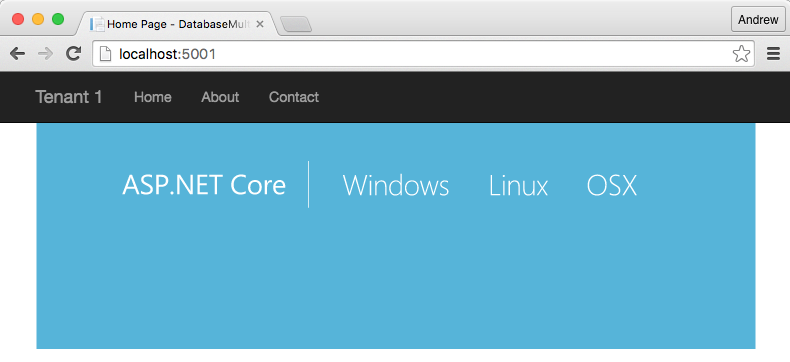Click the ASP.NET Core banner text

(204, 185)
